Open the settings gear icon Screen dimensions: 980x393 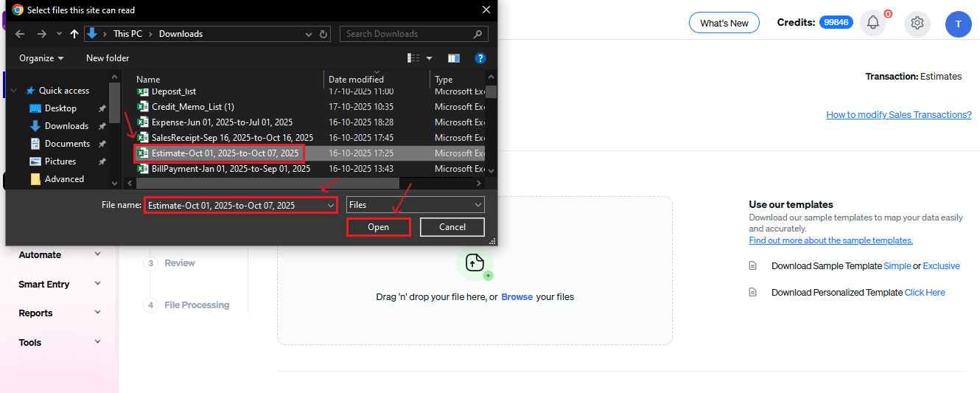(x=917, y=23)
